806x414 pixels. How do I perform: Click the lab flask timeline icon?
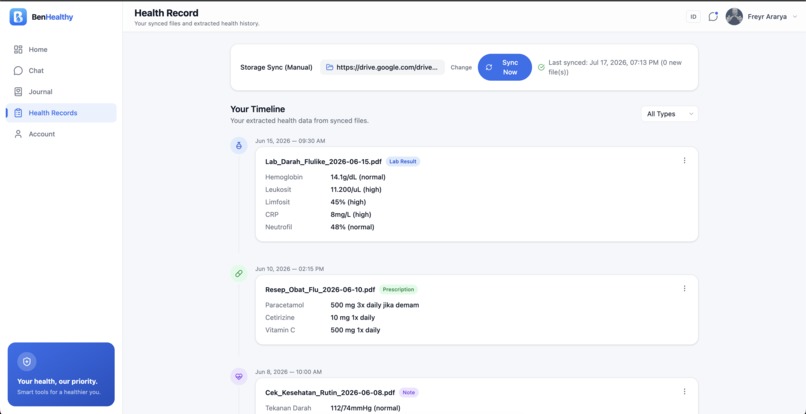point(239,146)
